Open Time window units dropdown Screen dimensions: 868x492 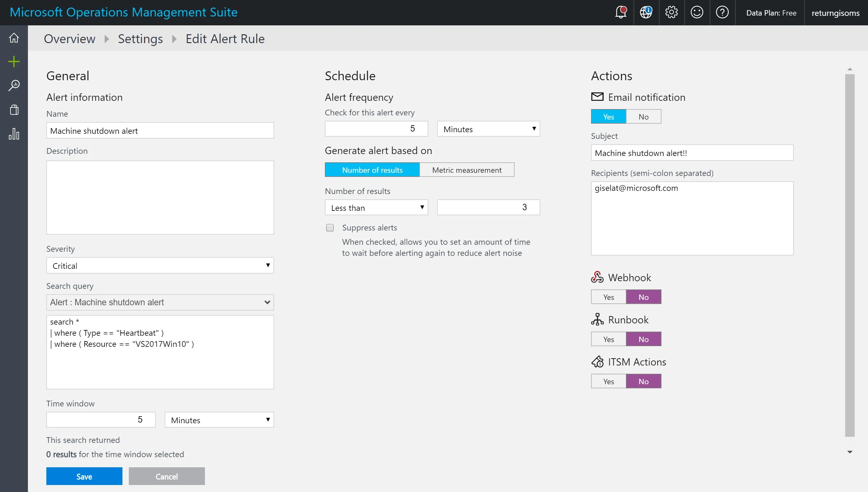pos(219,420)
